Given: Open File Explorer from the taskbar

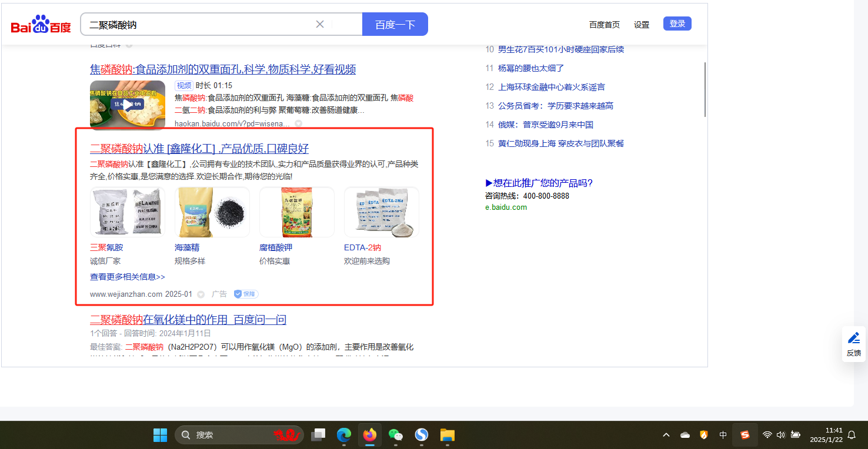Looking at the screenshot, I should [448, 435].
